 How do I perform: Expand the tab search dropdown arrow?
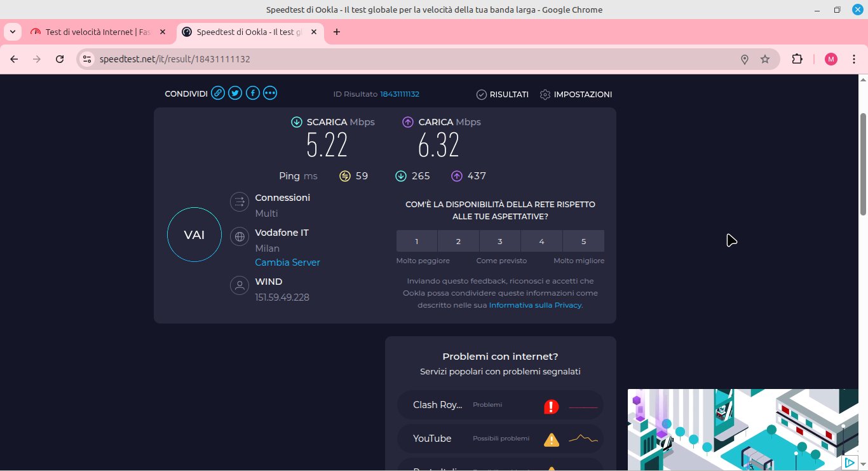point(12,32)
